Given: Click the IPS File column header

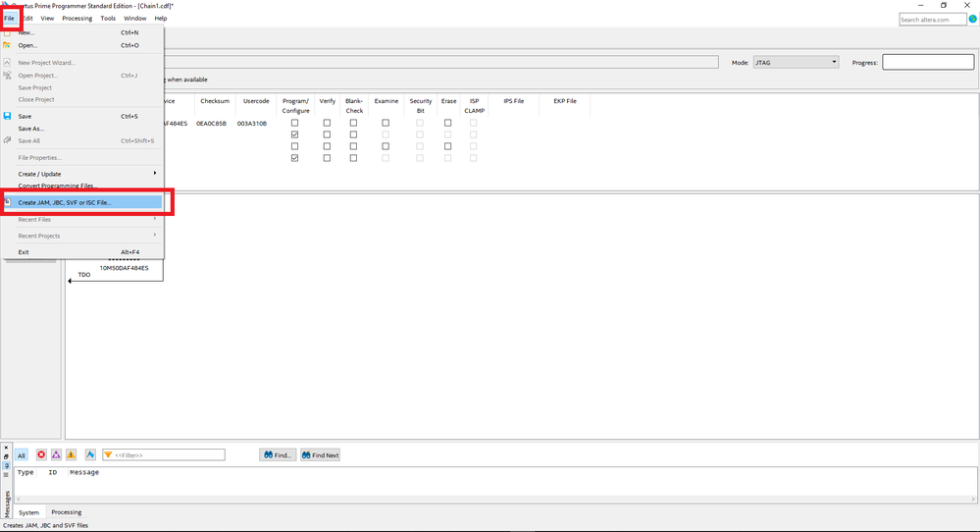Looking at the screenshot, I should [x=514, y=101].
